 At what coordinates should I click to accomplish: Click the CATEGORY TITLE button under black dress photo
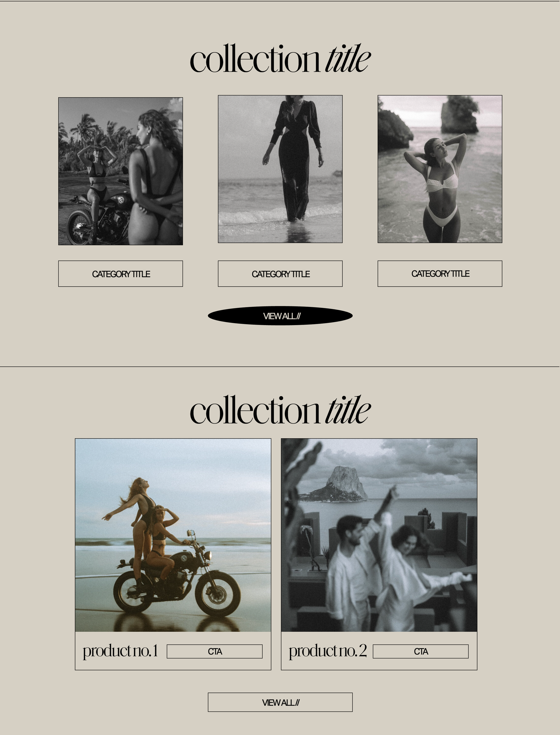click(280, 273)
